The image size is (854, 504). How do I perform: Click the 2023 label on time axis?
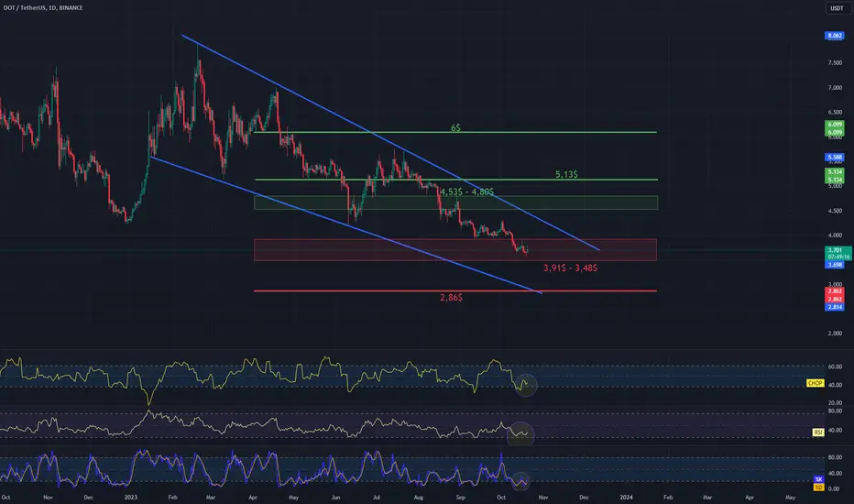click(131, 497)
